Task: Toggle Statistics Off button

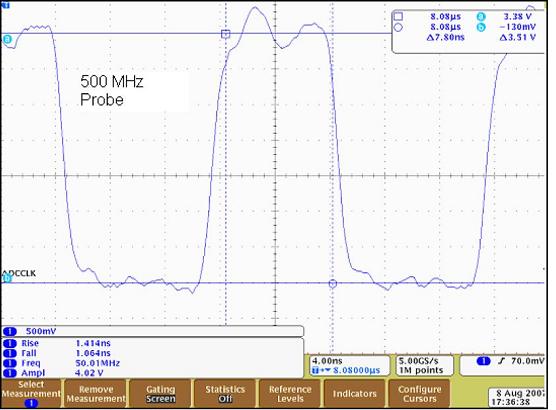Action: (x=225, y=394)
